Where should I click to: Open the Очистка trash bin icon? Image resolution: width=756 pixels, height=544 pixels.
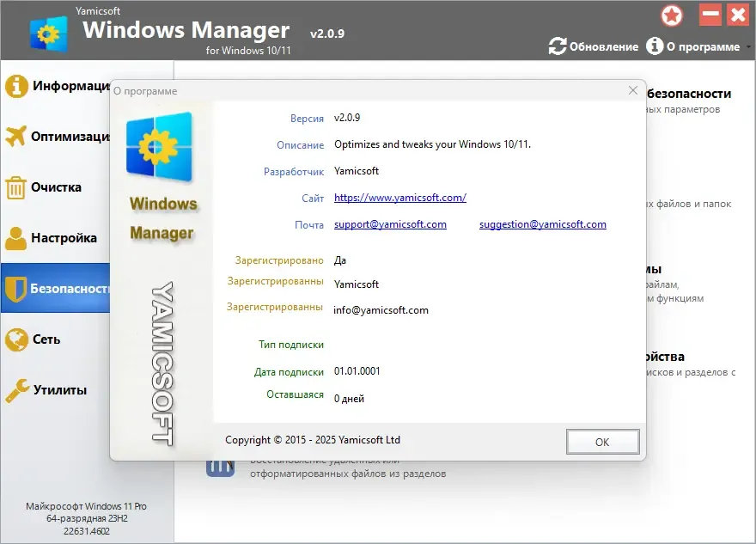(x=15, y=187)
